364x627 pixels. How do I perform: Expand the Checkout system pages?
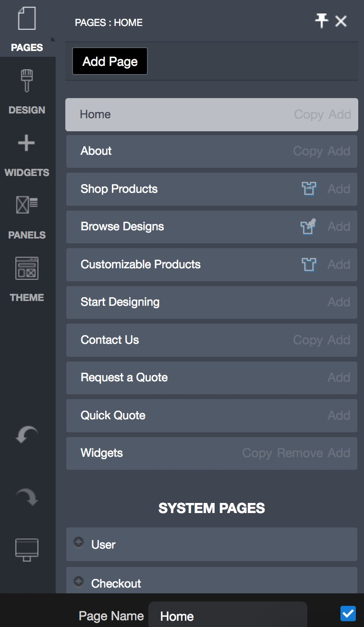78,581
